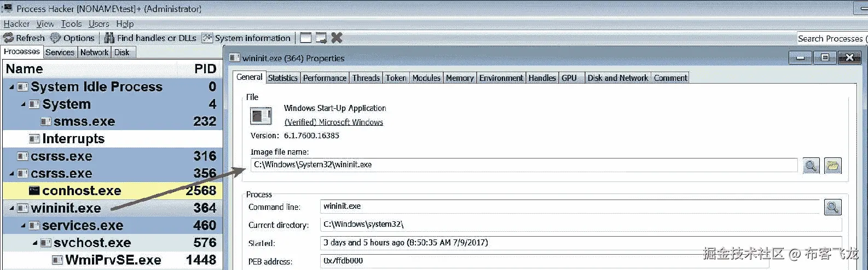Select the Interrupts row
The height and width of the screenshot is (270, 868).
(x=112, y=139)
